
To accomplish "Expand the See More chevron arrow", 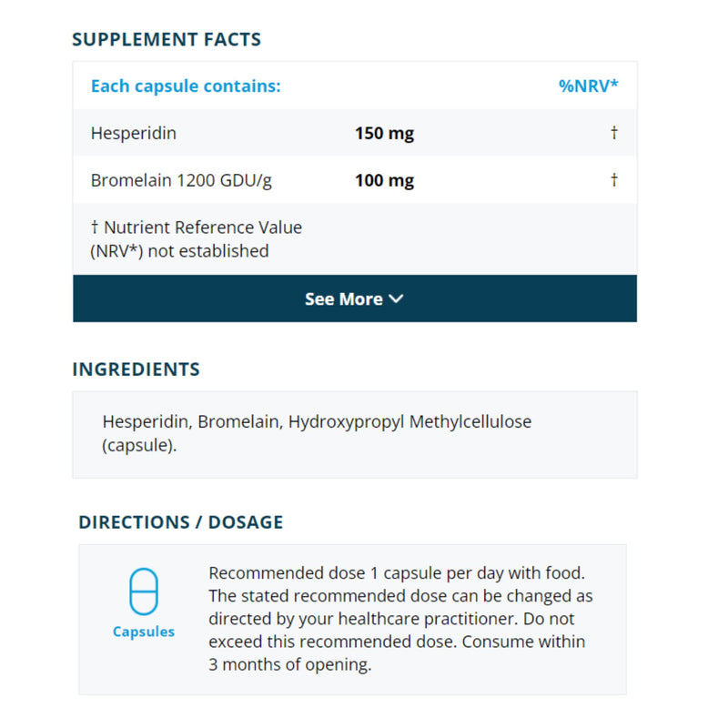I will (x=396, y=298).
